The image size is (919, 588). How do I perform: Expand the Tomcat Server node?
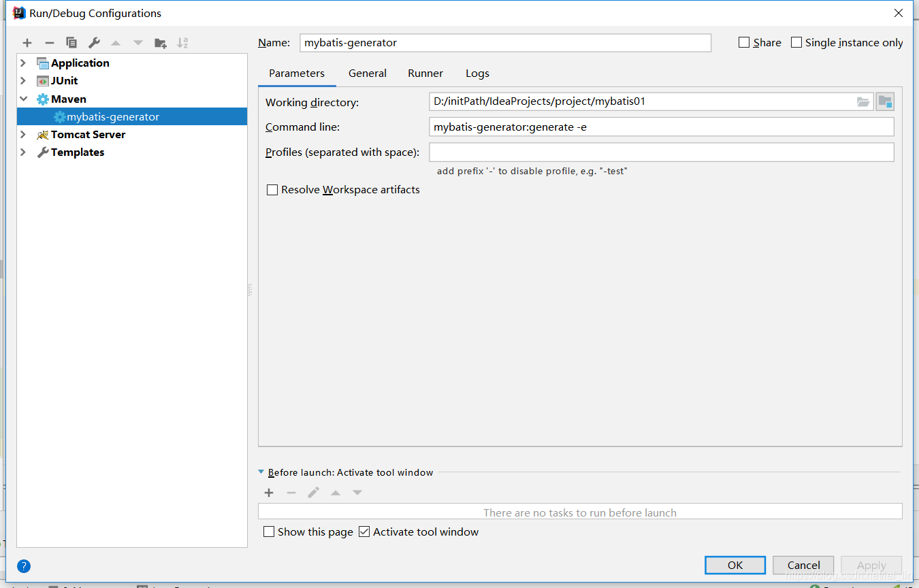tap(23, 135)
